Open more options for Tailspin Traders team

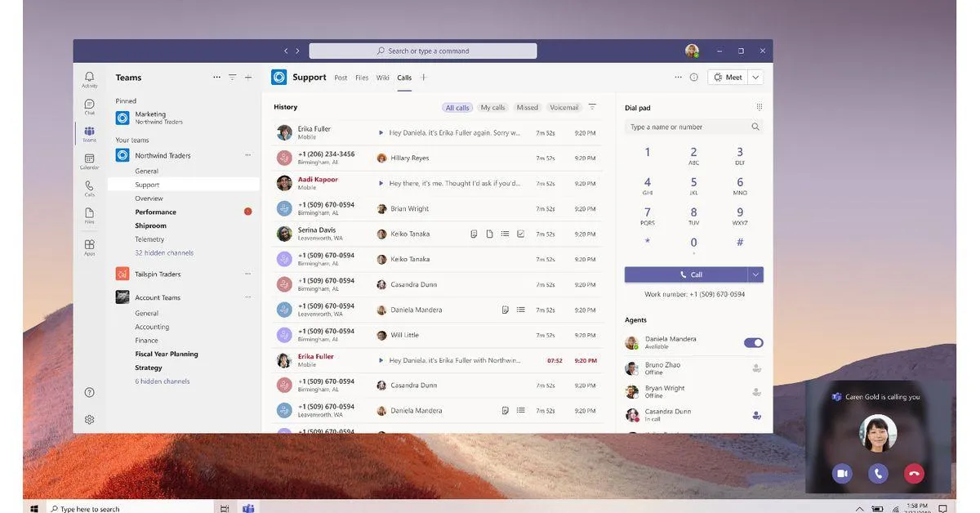(248, 274)
